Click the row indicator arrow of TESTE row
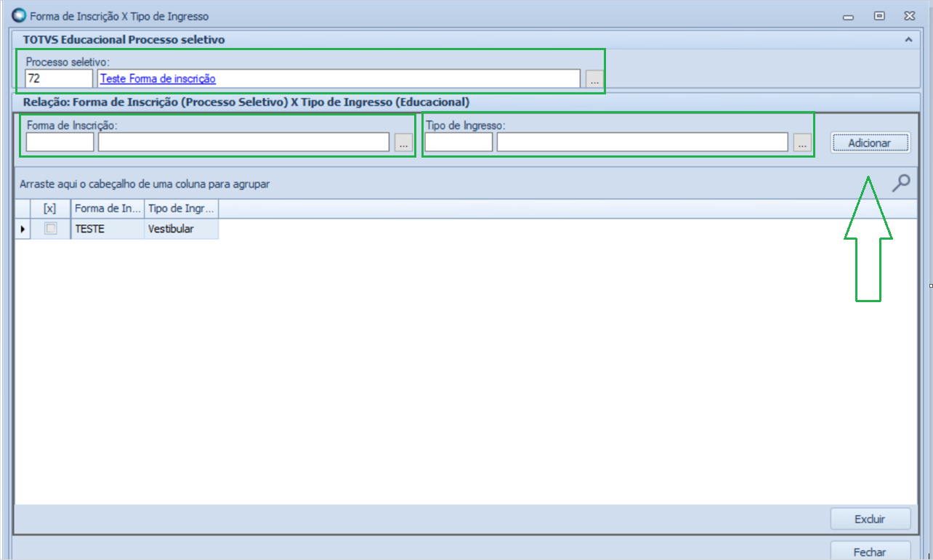The height and width of the screenshot is (560, 933). click(23, 229)
